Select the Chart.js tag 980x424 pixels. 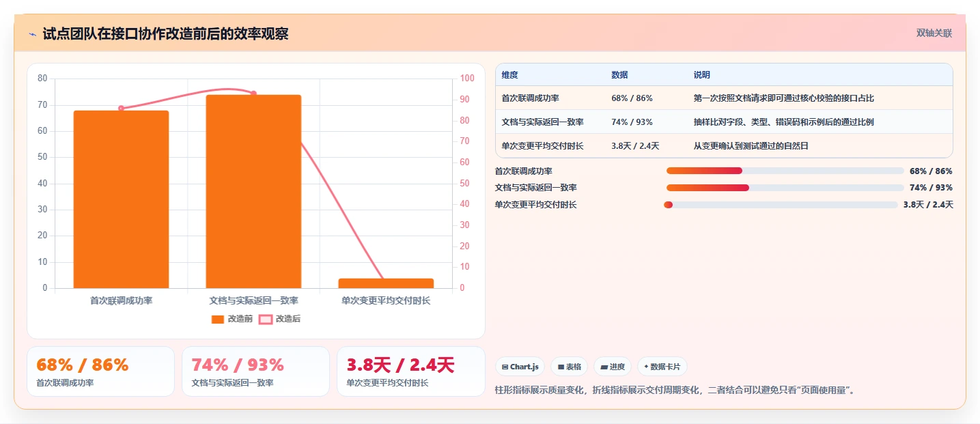coord(520,367)
